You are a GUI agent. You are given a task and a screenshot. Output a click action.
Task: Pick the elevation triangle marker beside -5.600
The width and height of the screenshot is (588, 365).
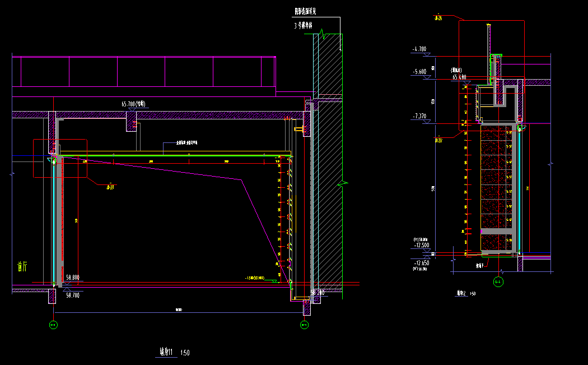[x=427, y=77]
